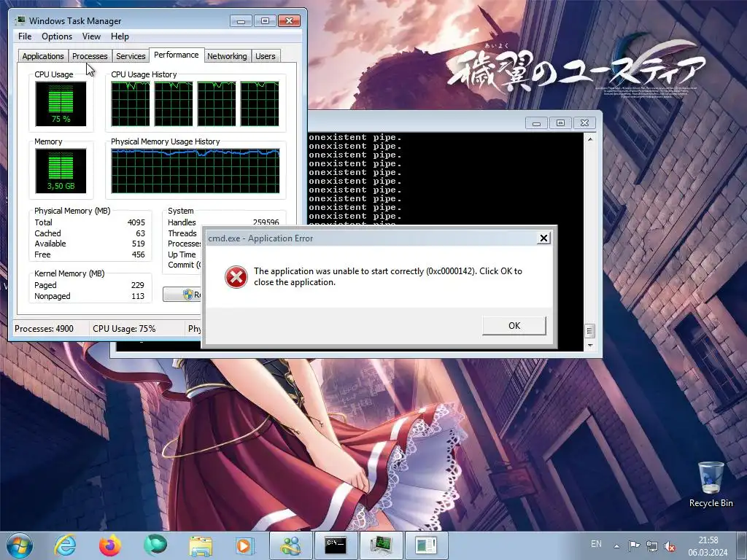This screenshot has width=747, height=560.
Task: Open the last taskbar window button
Action: (x=425, y=545)
